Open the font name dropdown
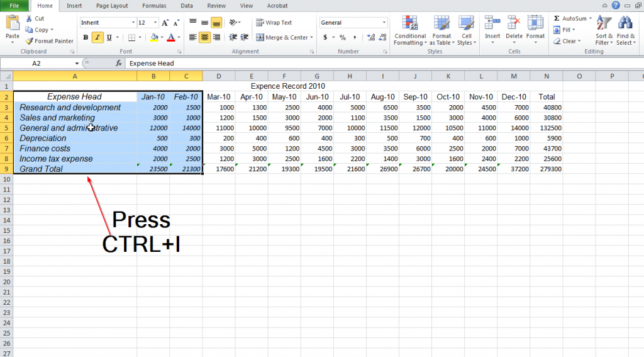 point(133,23)
